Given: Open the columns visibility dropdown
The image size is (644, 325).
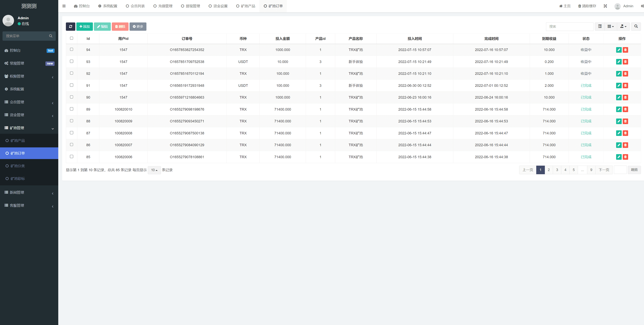Looking at the screenshot, I should click(611, 26).
